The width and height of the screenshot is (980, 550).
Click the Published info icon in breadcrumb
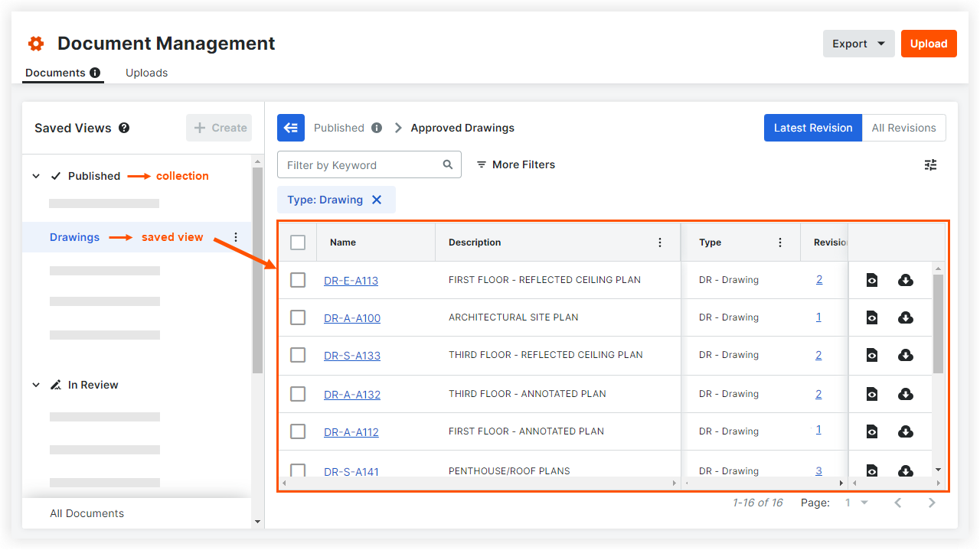(377, 128)
